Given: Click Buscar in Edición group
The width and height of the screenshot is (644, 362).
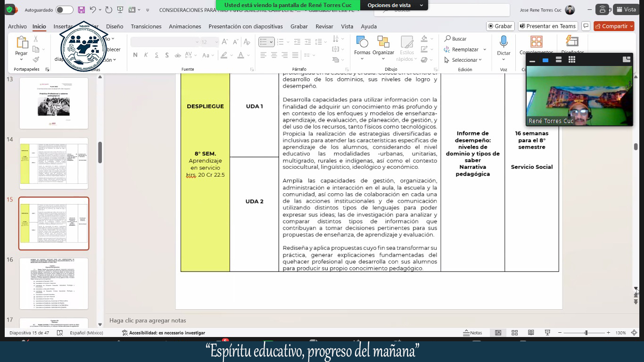Looking at the screenshot, I should click(455, 39).
